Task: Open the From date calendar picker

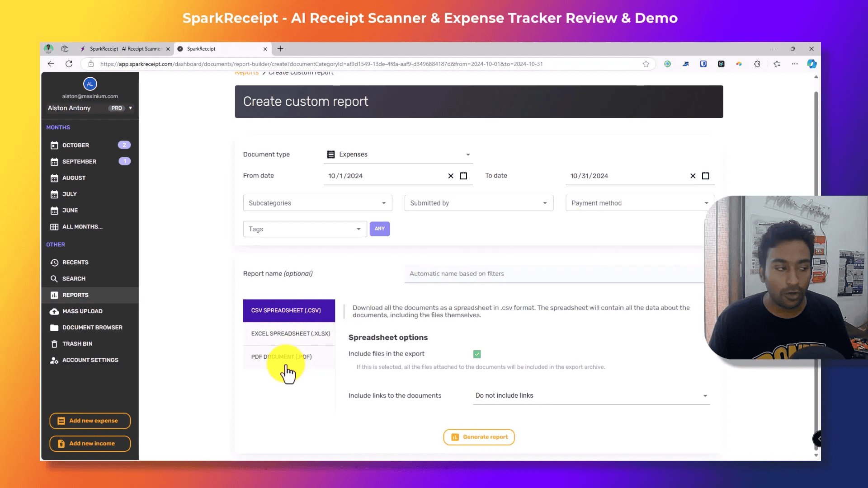Action: (x=463, y=176)
